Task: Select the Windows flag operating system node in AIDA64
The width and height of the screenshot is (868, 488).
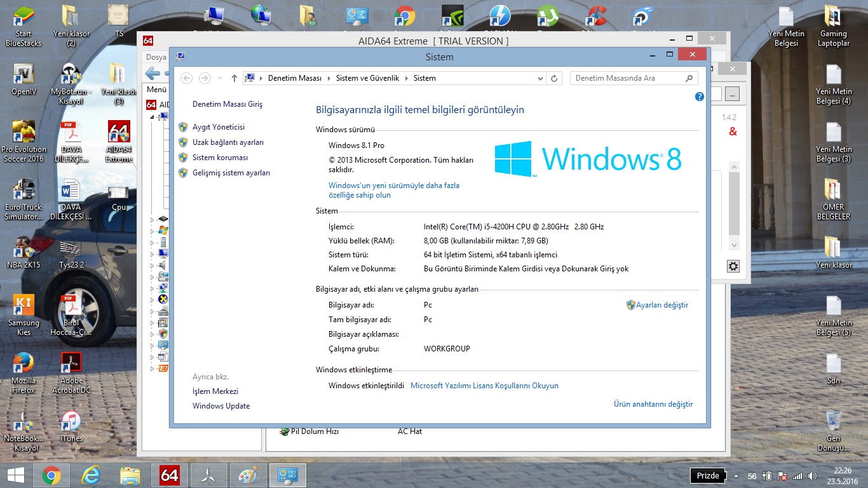Action: pyautogui.click(x=163, y=230)
